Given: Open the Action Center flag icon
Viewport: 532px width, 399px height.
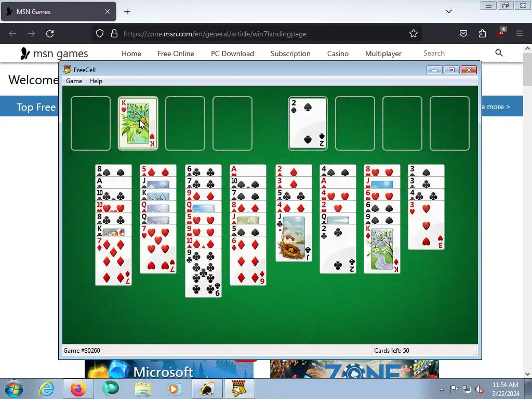Looking at the screenshot, I should [x=454, y=389].
